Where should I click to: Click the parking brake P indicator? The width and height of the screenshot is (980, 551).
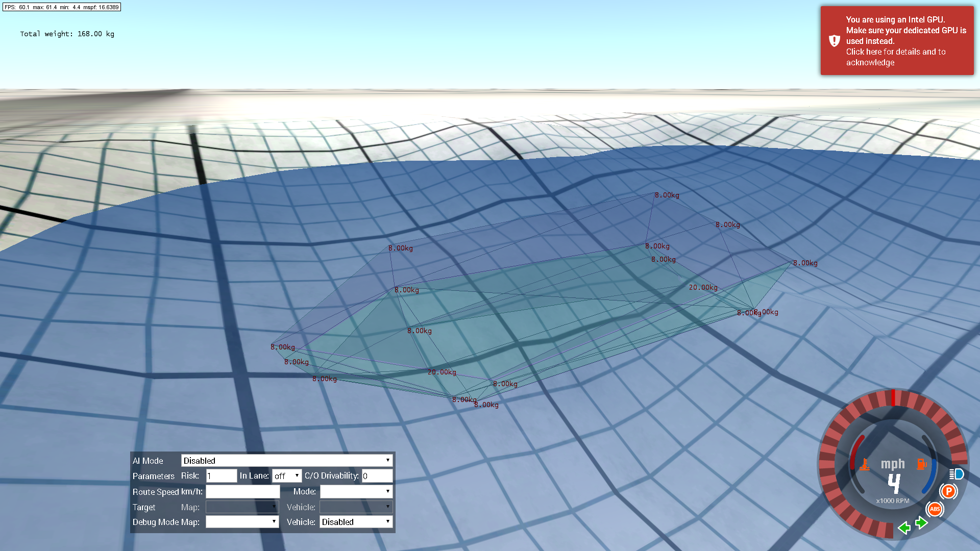(948, 491)
